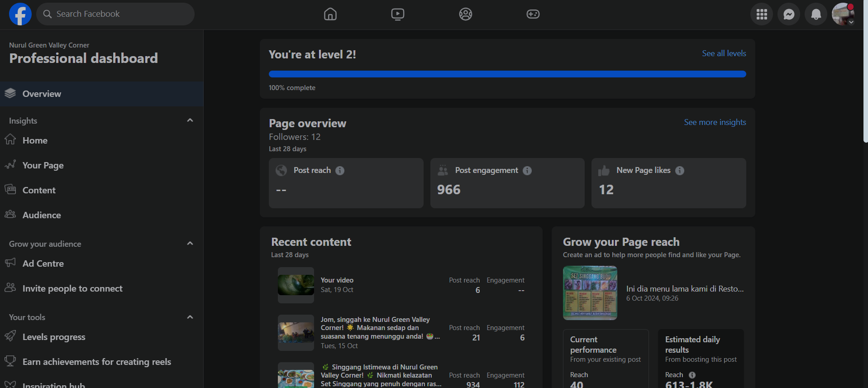Open Messenger chats icon
Image resolution: width=868 pixels, height=388 pixels.
coord(789,14)
